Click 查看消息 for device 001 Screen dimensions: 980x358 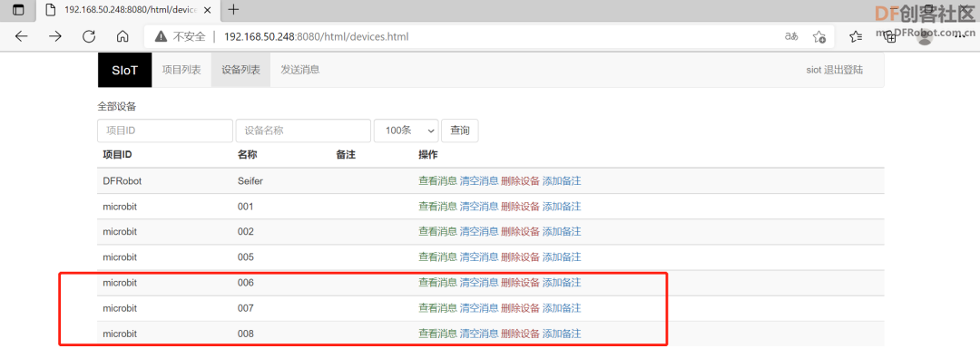pyautogui.click(x=437, y=206)
